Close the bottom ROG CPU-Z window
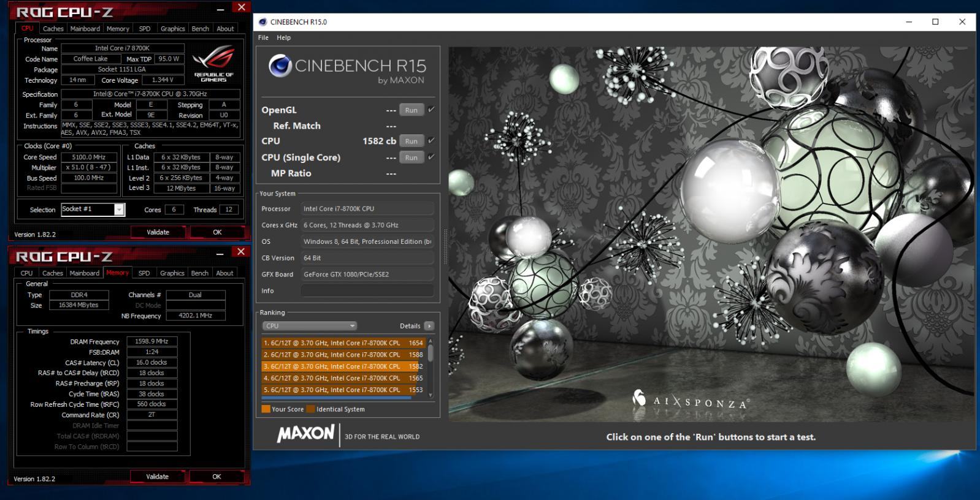 (x=241, y=252)
